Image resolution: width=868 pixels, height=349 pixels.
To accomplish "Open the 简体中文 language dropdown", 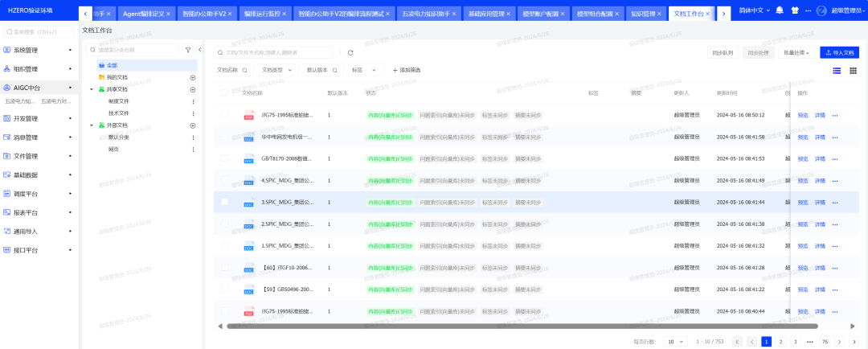I will pyautogui.click(x=754, y=10).
